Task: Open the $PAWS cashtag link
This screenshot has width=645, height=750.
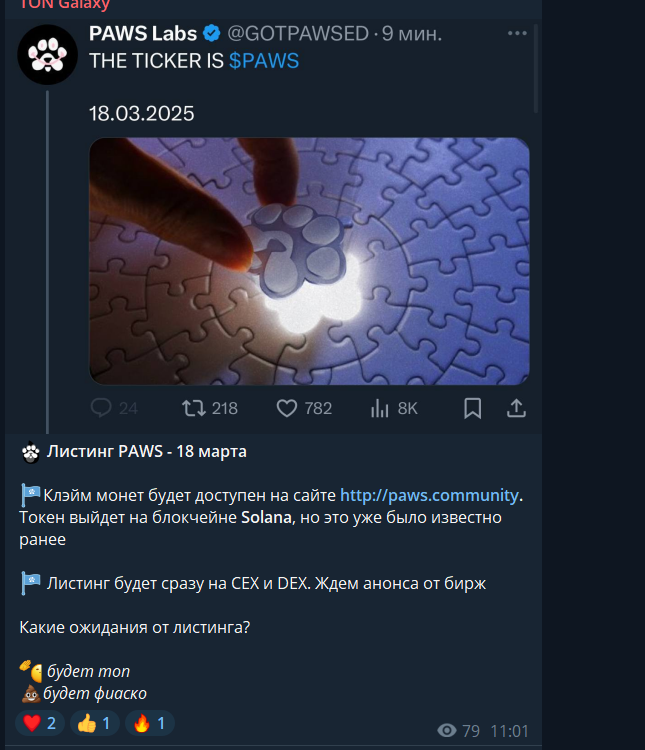Action: click(264, 61)
